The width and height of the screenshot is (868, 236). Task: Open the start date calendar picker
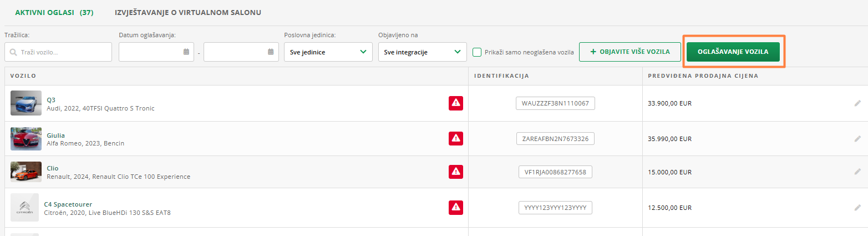tap(186, 52)
